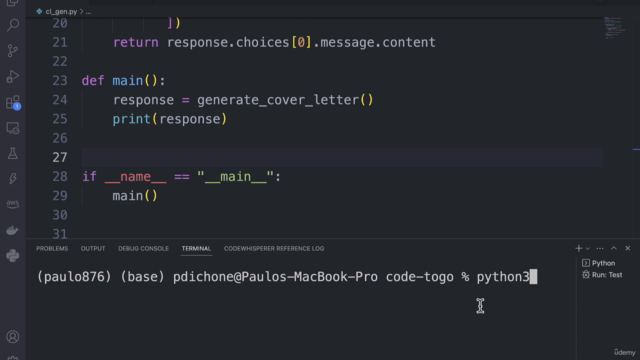
Task: Switch to the Problems panel tab
Action: 52,249
